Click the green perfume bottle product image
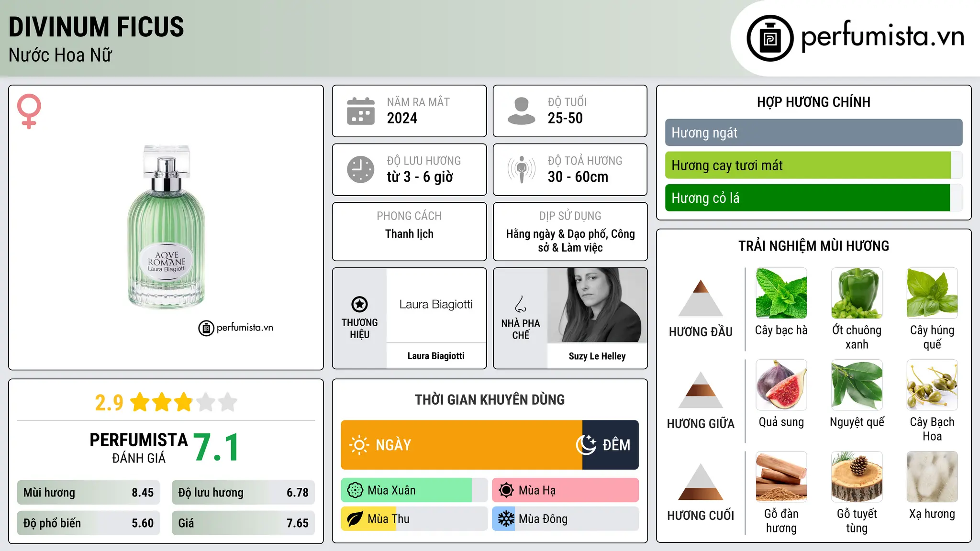This screenshot has height=551, width=980. point(166,226)
